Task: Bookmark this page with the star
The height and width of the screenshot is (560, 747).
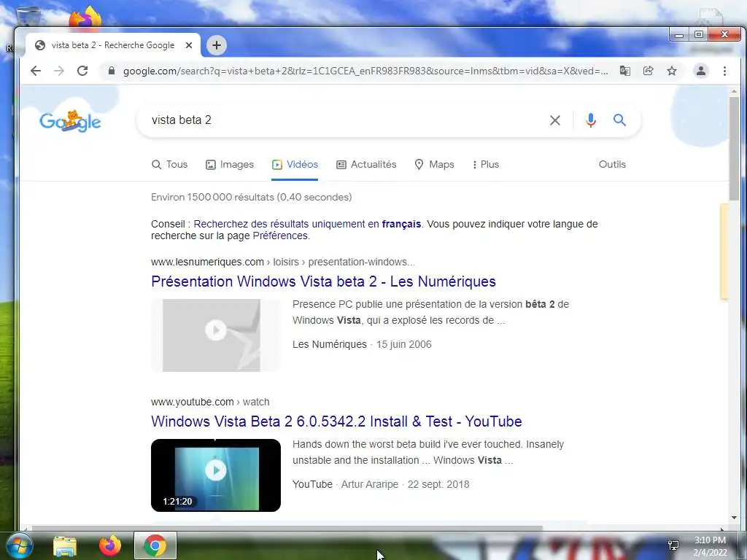Action: 672,71
